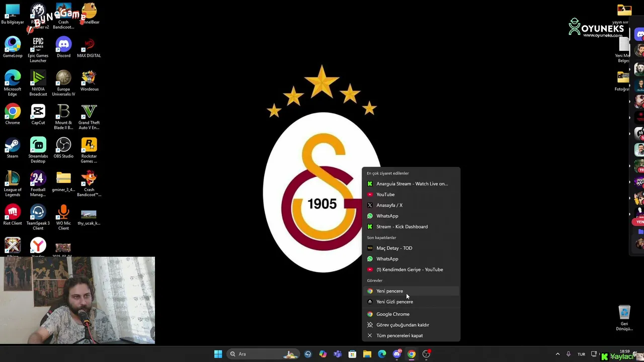This screenshot has width=644, height=362.
Task: Select Wordeous desktop shortcut
Action: click(89, 81)
